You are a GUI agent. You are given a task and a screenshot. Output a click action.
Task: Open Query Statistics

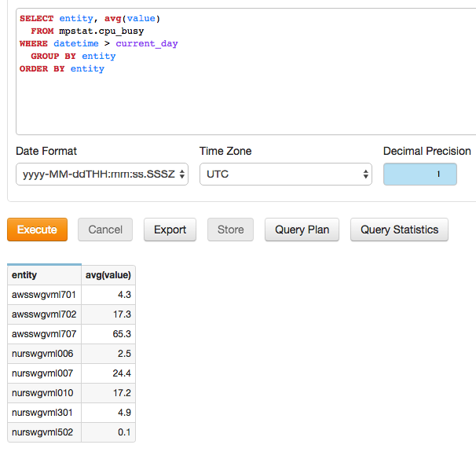[x=399, y=230]
